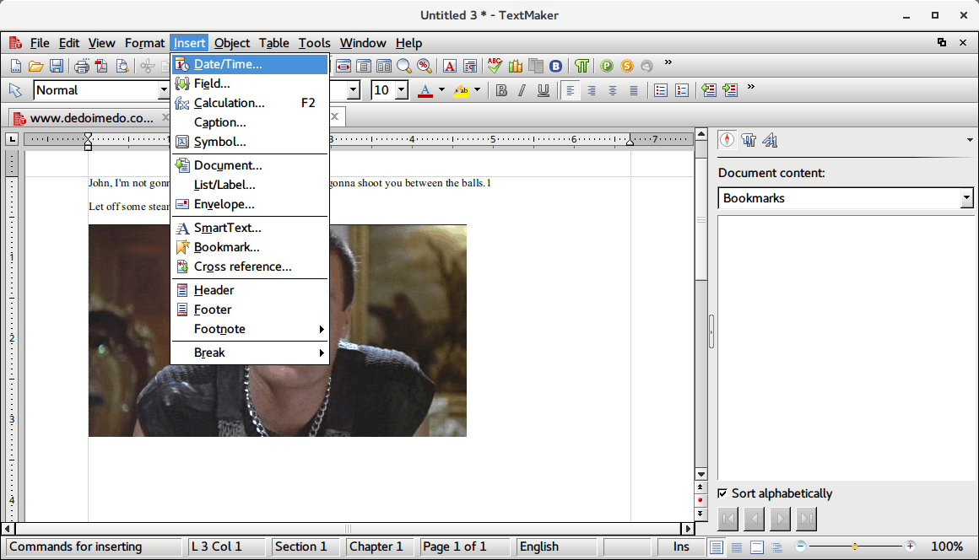Launch Presentations with orange S icon

pos(627,66)
